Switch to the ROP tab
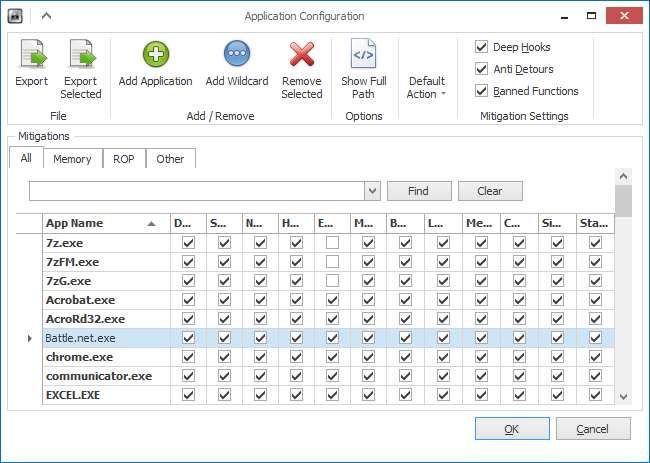The height and width of the screenshot is (463, 650). (122, 159)
